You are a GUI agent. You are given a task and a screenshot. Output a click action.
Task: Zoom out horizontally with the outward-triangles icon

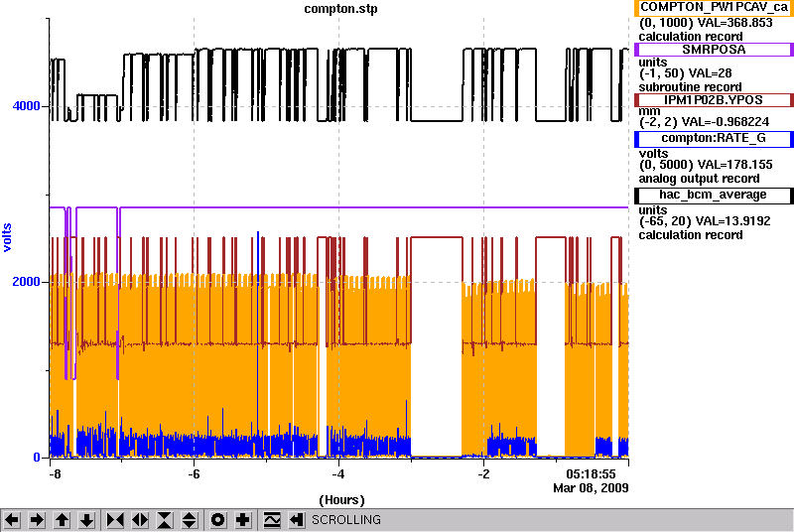click(140, 520)
